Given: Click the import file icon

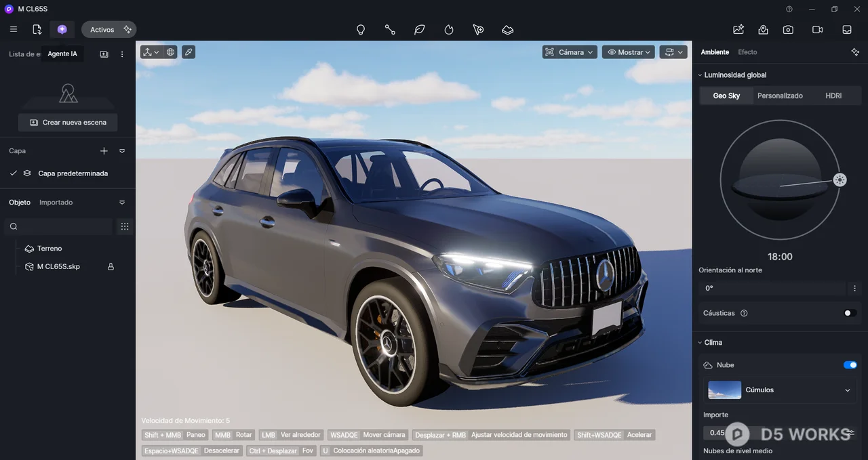Looking at the screenshot, I should [37, 30].
